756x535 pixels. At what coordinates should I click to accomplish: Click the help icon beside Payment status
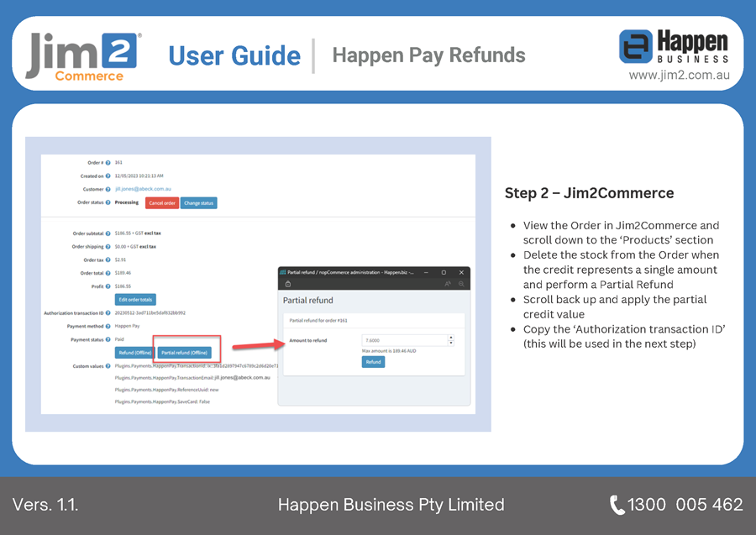point(108,340)
